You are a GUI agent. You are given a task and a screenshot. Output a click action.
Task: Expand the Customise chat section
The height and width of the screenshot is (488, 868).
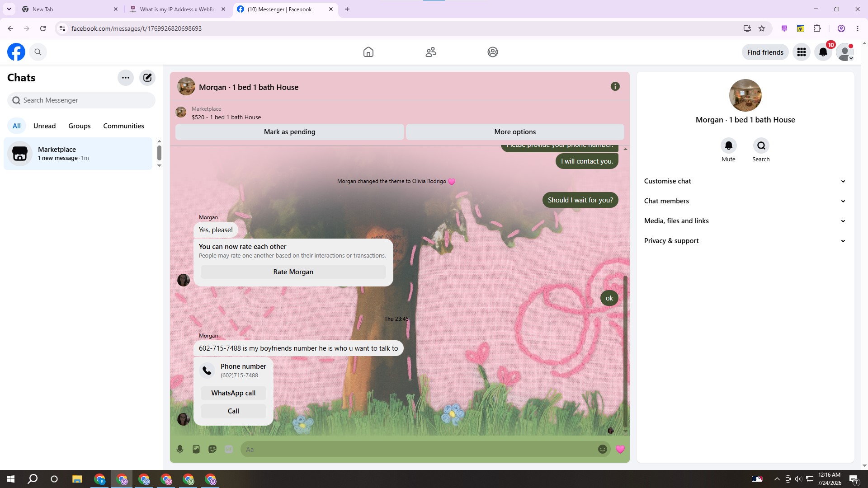point(745,181)
